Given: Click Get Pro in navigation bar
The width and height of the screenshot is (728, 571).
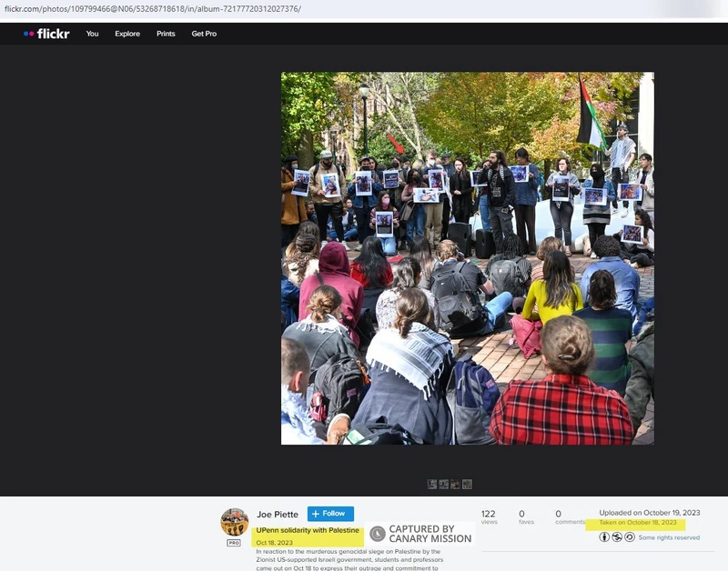Looking at the screenshot, I should [x=204, y=34].
